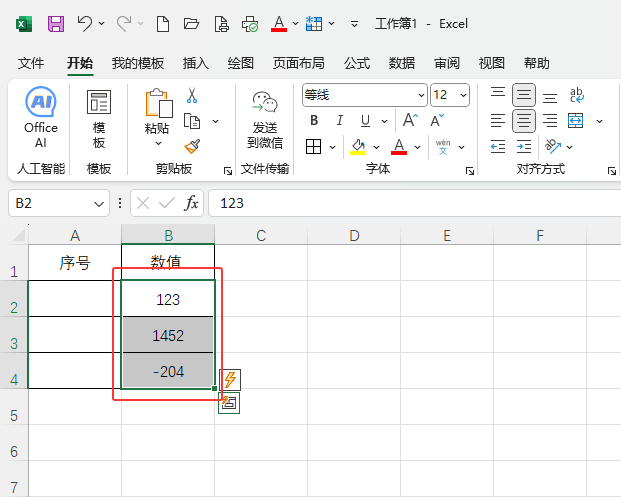Expand the Copy options arrow
The image size is (621, 497).
(215, 121)
